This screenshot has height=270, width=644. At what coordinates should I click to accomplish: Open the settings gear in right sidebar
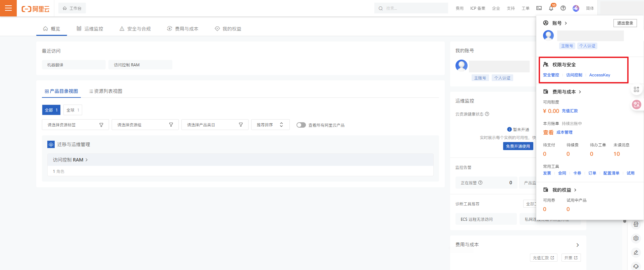[636, 239]
